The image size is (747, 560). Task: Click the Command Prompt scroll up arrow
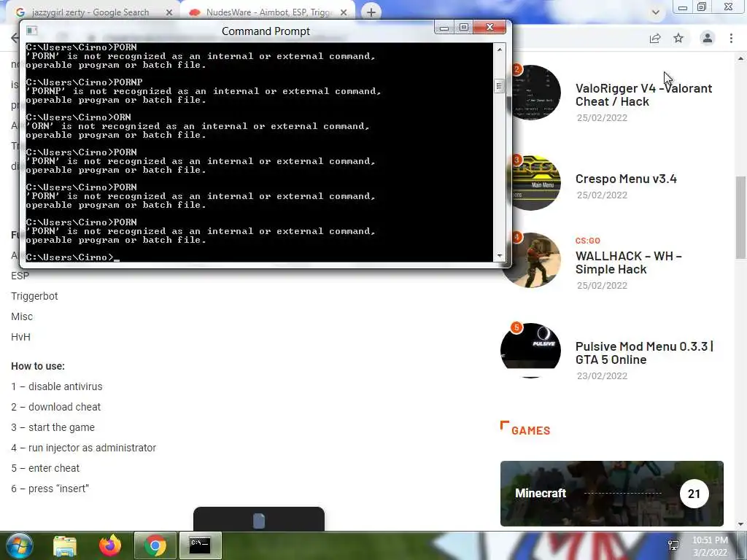coord(499,49)
